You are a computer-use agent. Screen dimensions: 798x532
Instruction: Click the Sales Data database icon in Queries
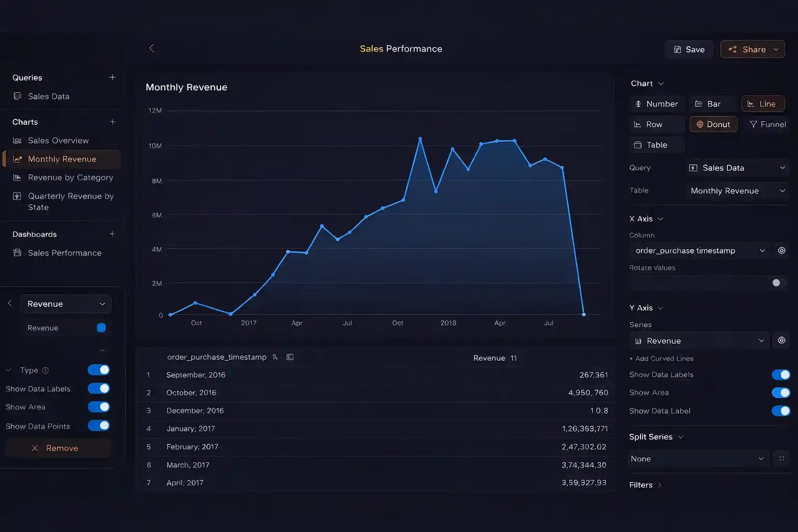pyautogui.click(x=17, y=96)
